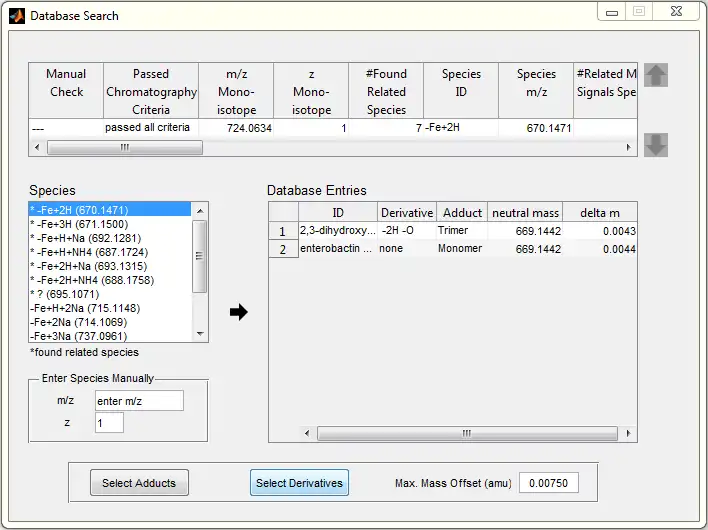Select species -Fe+3Na (737.0961)
708x530 pixels.
click(110, 336)
